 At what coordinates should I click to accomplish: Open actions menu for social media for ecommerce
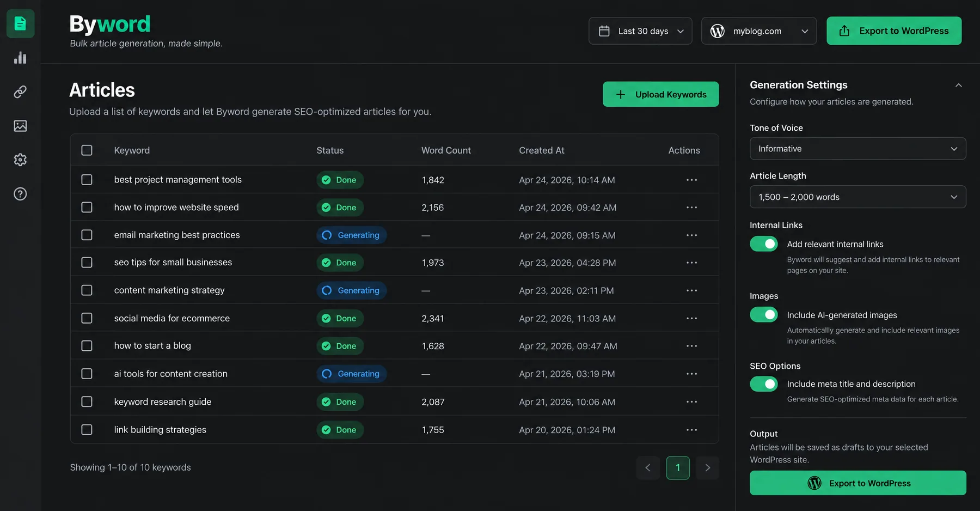pyautogui.click(x=691, y=318)
